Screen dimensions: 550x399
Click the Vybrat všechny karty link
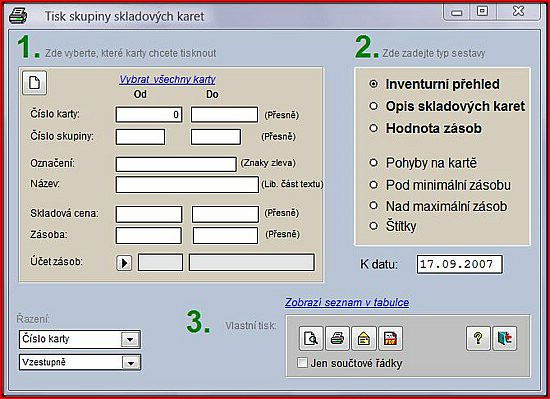[x=167, y=80]
